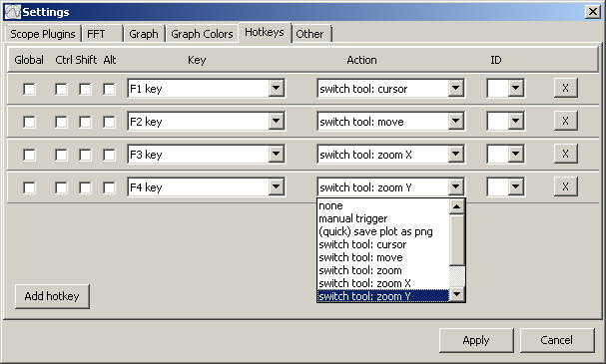This screenshot has height=364, width=606.
Task: Open the F1 key dropdown
Action: [x=206, y=89]
